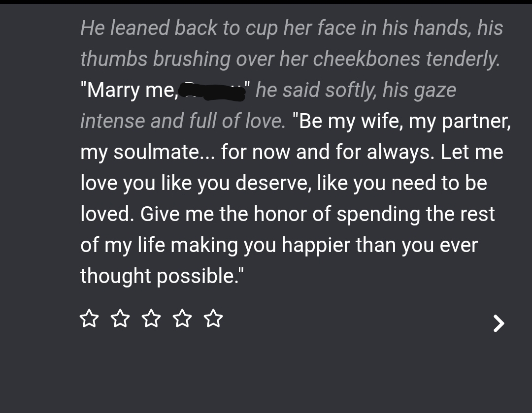Show the next response with the chevron arrow

pos(499,323)
